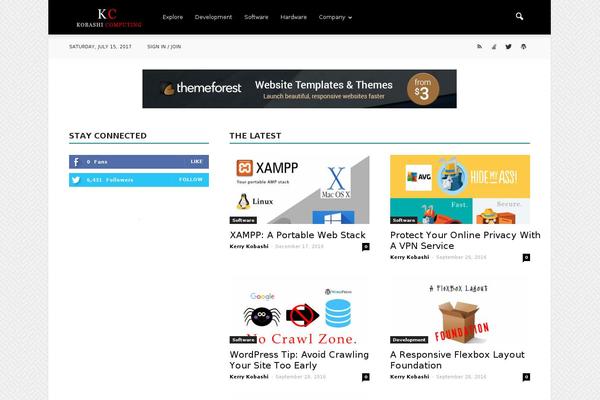Screen dimensions: 600x400
Task: Open 'XAMPP: A Portable Web Stack' headline
Action: 297,235
